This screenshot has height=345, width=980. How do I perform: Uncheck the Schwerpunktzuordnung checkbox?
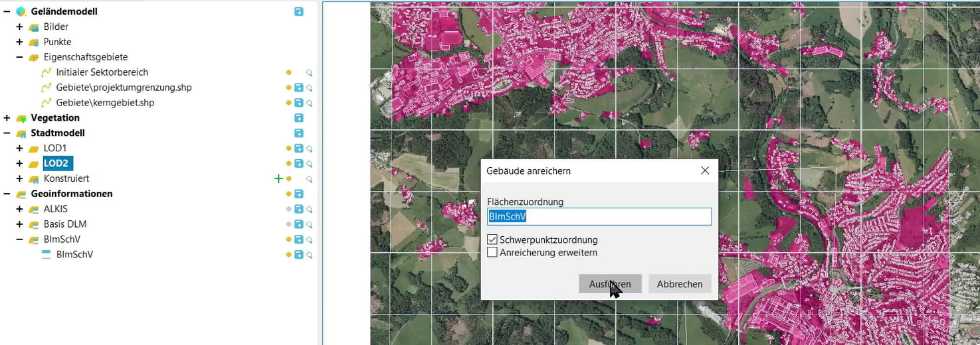click(x=492, y=240)
